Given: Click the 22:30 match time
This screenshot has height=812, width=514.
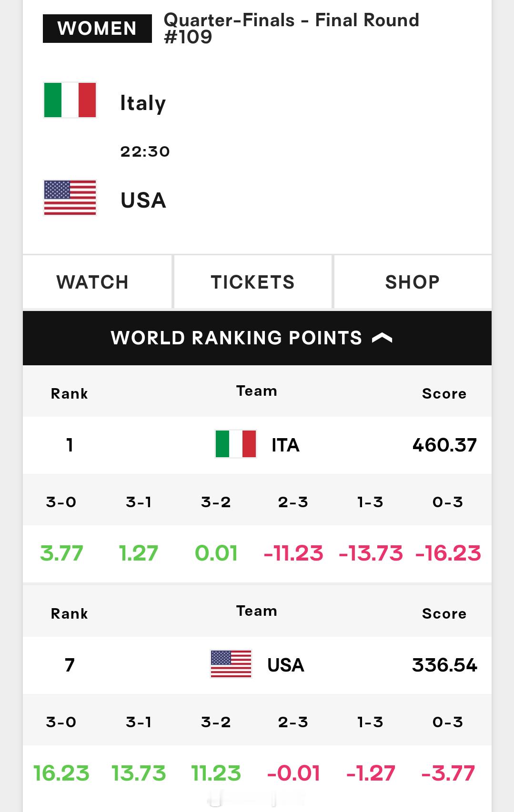Looking at the screenshot, I should 145,151.
